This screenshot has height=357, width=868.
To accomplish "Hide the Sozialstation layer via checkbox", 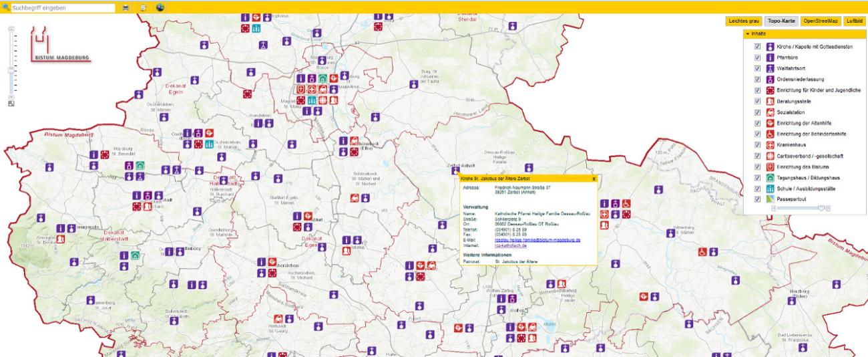I will click(756, 112).
